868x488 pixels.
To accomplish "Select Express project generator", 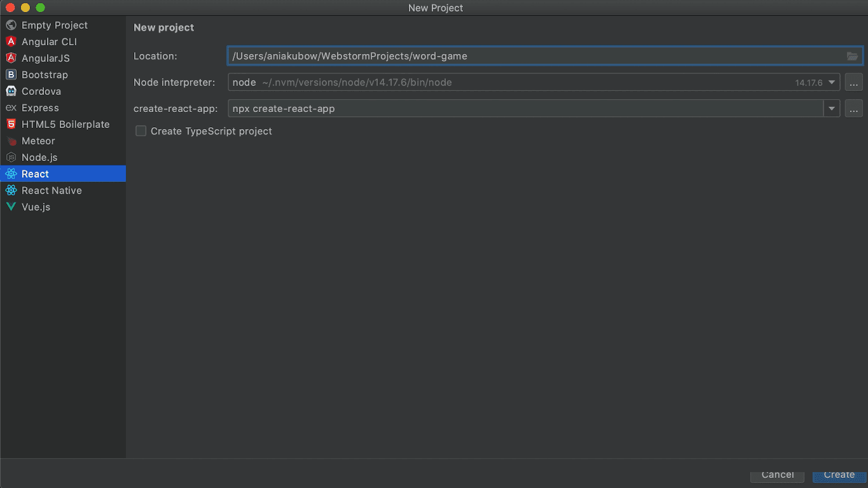I will [x=63, y=108].
